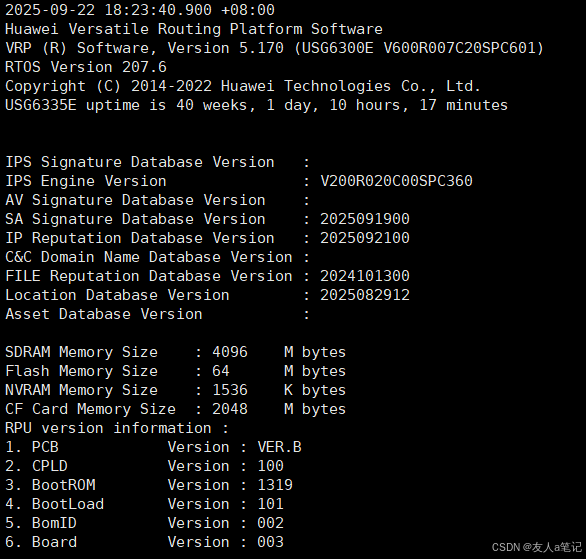Click '5. BomID' row label
Image resolution: width=586 pixels, height=559 pixels.
point(41,524)
